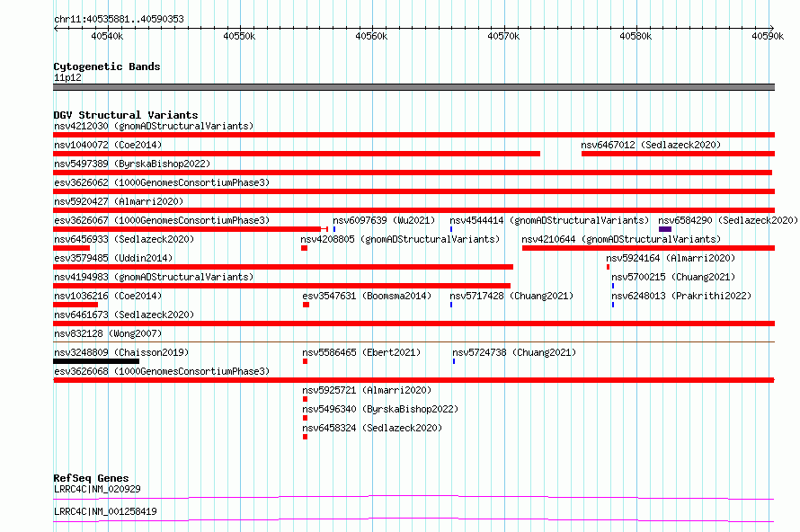The height and width of the screenshot is (532, 800).
Task: Open nsv6467012 (Sedlazeck2020) variant
Action: tap(651, 145)
